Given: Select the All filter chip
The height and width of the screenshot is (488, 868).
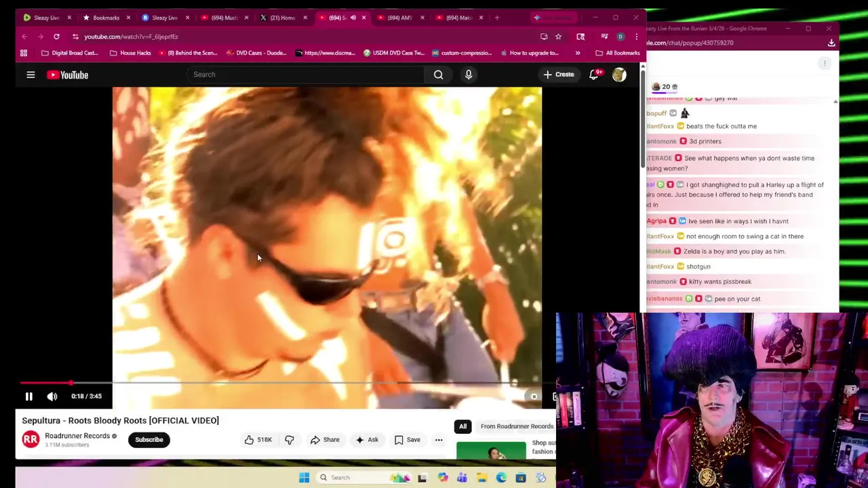Looking at the screenshot, I should pos(462,426).
